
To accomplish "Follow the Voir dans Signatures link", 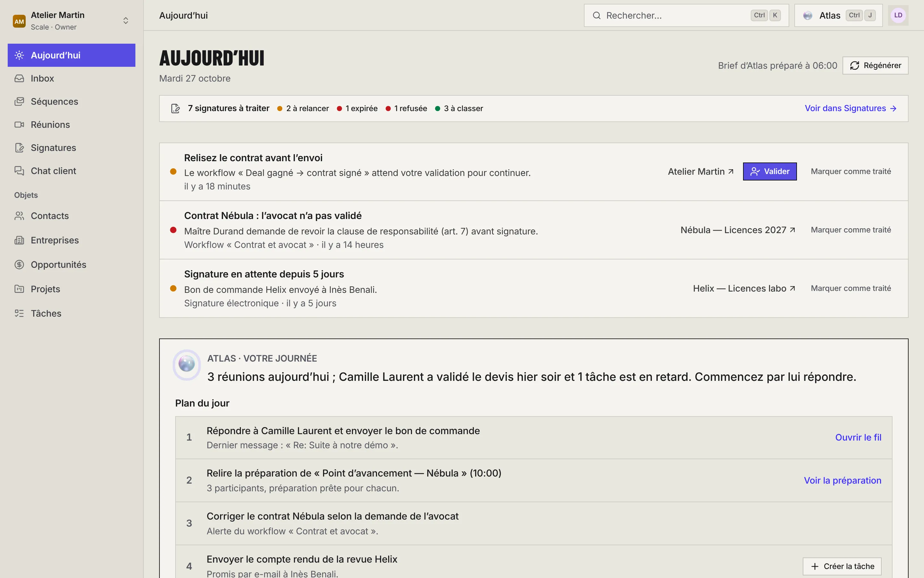I will [850, 109].
